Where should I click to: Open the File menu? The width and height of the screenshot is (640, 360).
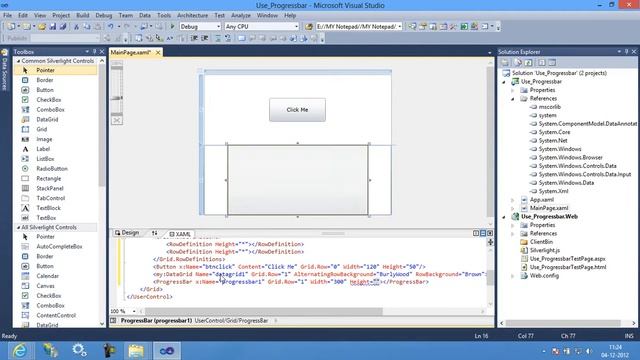7,16
